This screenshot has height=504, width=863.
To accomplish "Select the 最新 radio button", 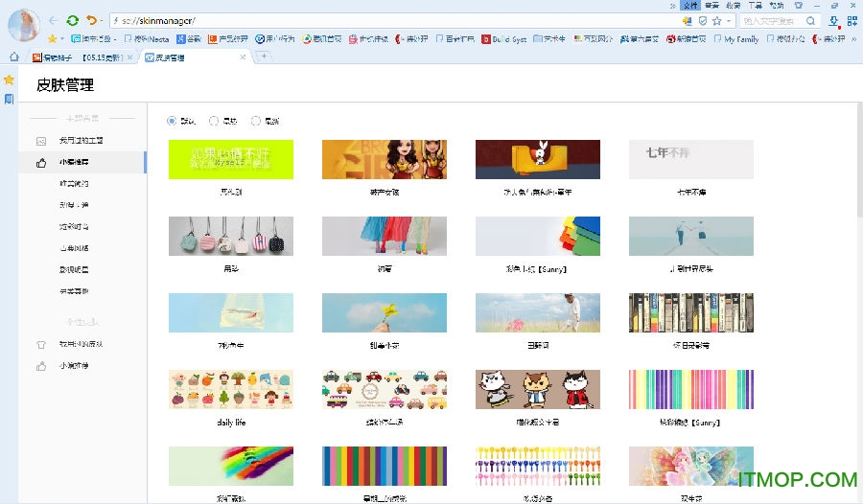I will click(x=255, y=121).
